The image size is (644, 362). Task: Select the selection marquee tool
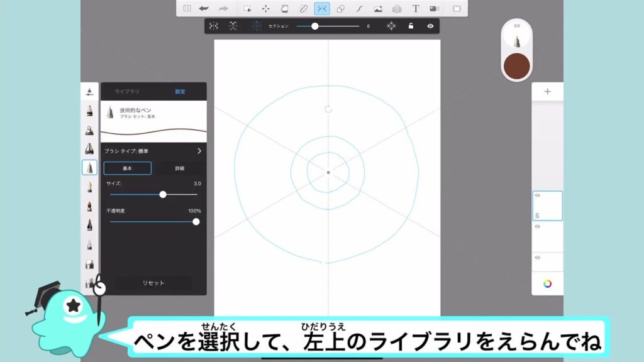click(x=248, y=9)
